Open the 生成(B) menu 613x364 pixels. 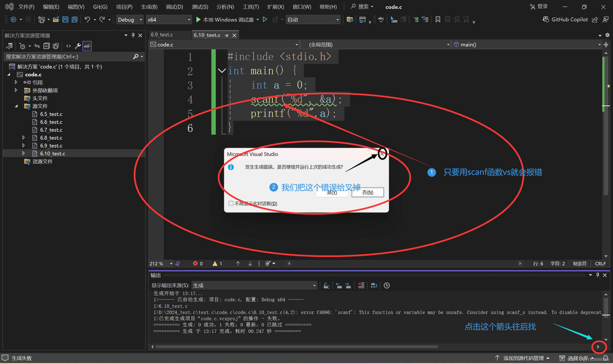click(149, 7)
